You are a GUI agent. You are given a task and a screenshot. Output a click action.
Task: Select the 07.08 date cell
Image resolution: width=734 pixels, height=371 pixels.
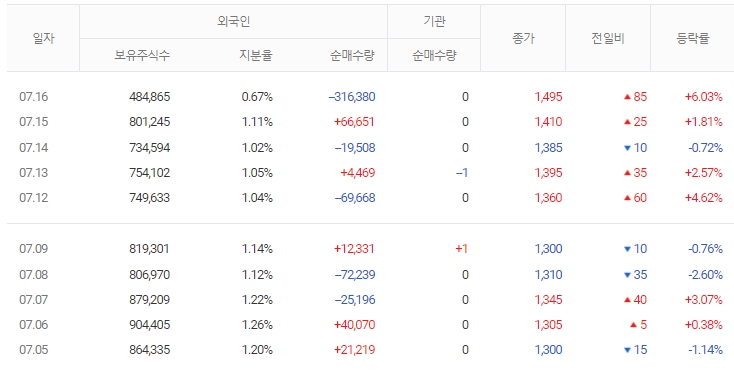tap(34, 275)
